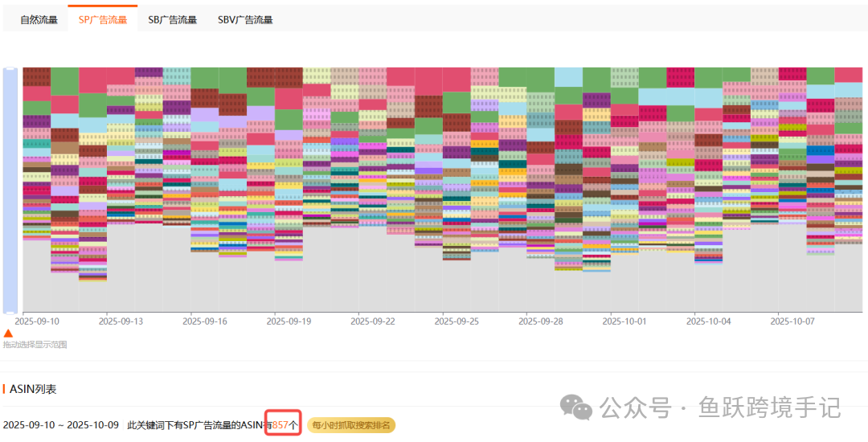The height and width of the screenshot is (442, 868).
Task: Click the 每小时抓取搜索排名 badge button
Action: click(x=351, y=425)
